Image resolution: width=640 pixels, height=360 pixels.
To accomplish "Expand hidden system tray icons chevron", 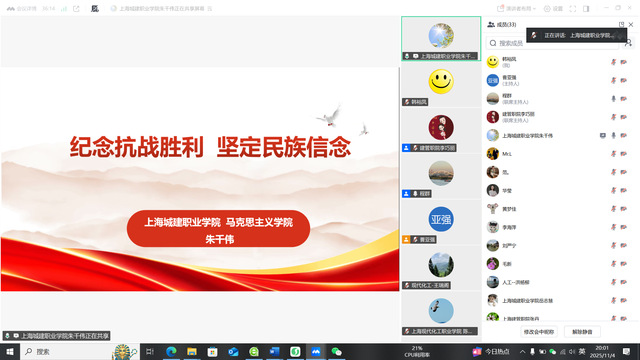I will pyautogui.click(x=522, y=351).
